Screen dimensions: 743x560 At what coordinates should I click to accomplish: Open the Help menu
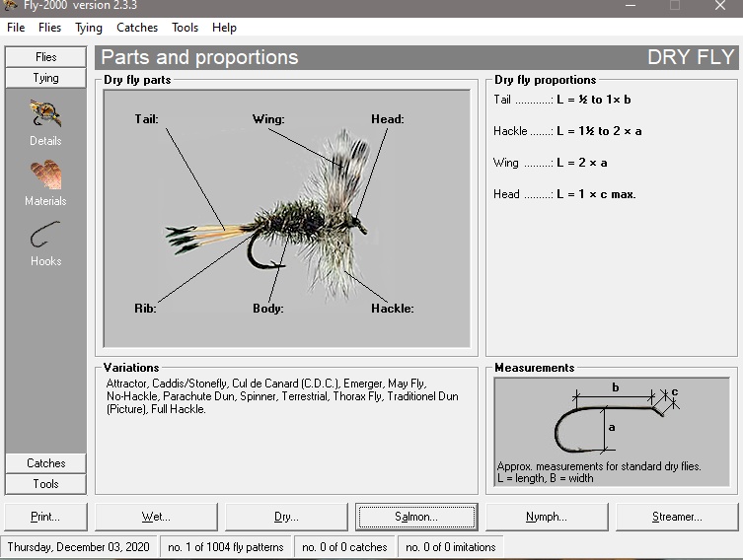click(x=224, y=28)
